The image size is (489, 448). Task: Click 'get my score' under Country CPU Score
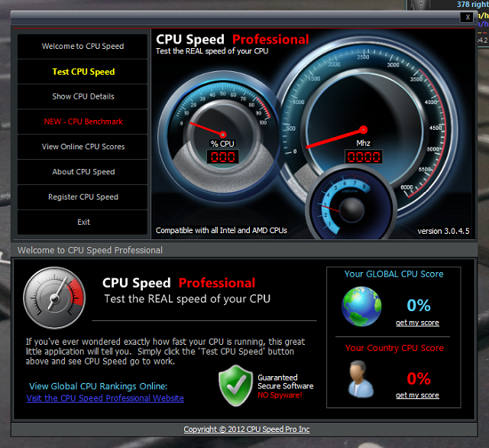point(417,395)
